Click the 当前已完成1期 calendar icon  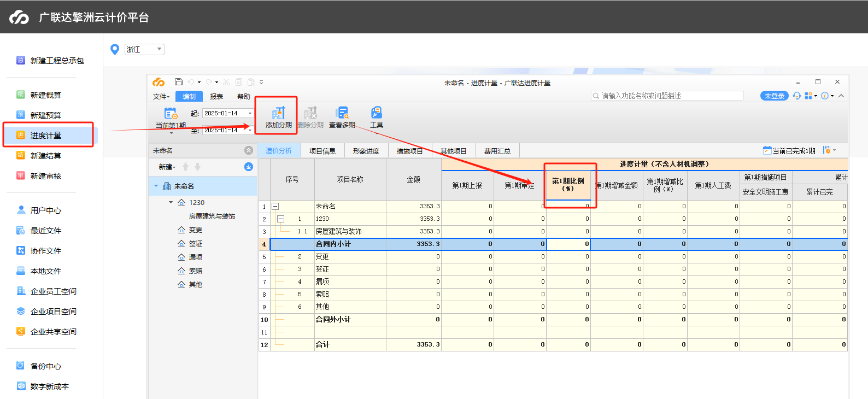tap(767, 150)
